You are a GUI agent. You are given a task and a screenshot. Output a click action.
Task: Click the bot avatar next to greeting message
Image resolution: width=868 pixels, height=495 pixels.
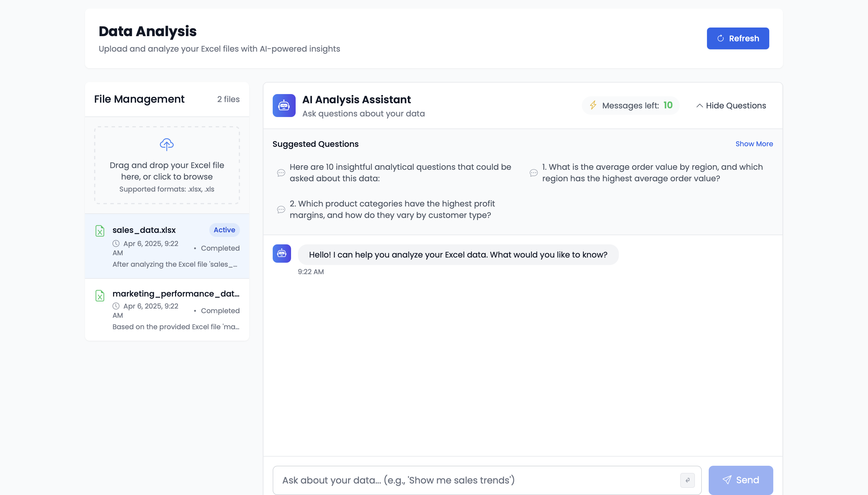click(x=282, y=253)
